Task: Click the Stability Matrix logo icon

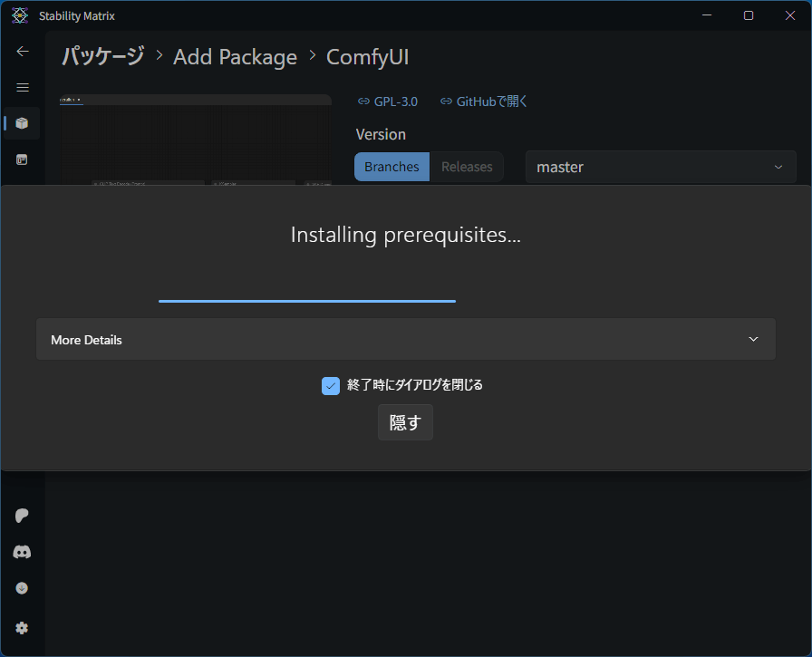Action: tap(20, 15)
